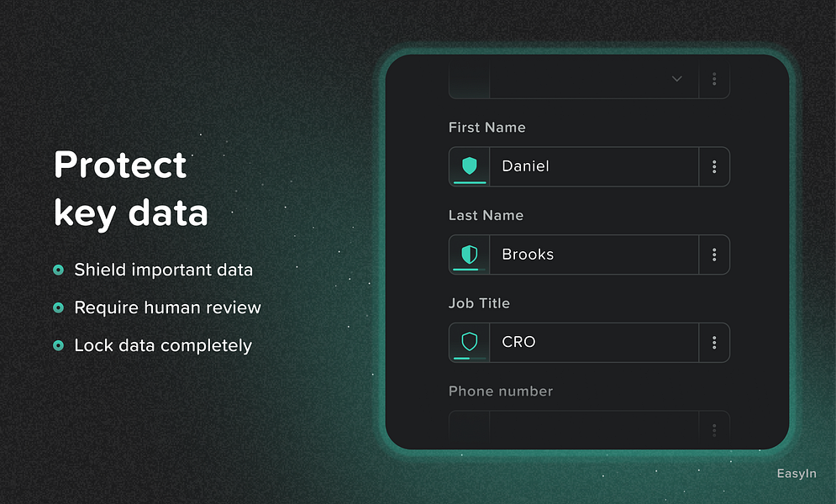Click the full shield icon beside Daniel
836x504 pixels.
(469, 165)
